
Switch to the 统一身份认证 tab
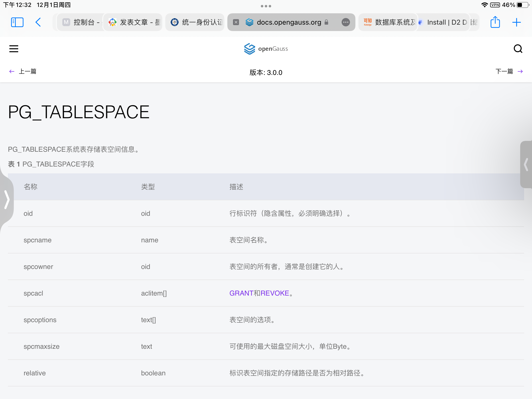[195, 22]
